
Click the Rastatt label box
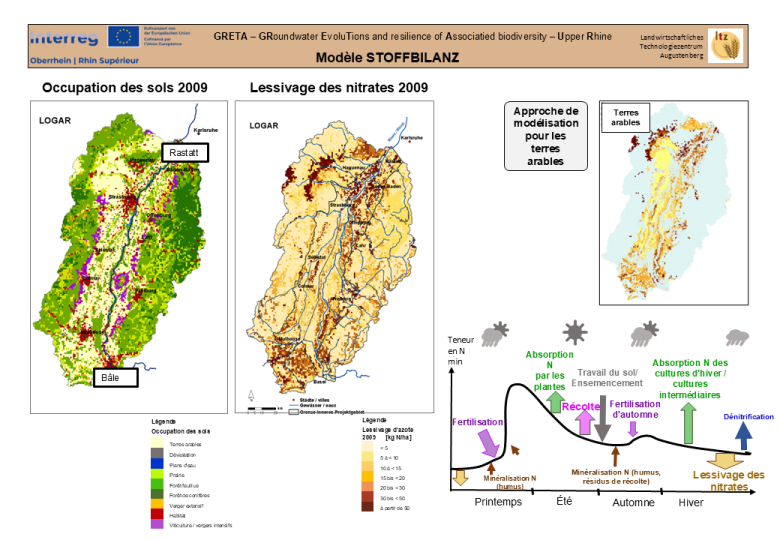[185, 153]
